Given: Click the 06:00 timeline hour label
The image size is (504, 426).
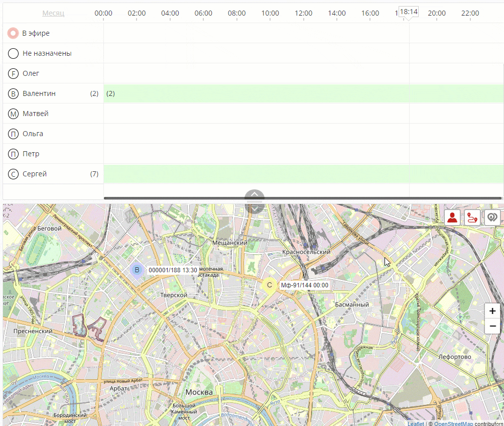Looking at the screenshot, I should pos(203,13).
